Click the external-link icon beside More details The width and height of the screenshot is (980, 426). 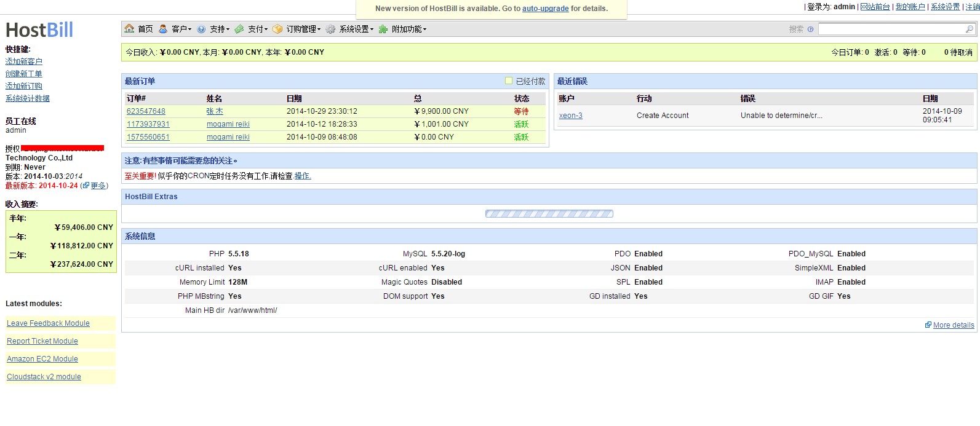click(x=928, y=325)
